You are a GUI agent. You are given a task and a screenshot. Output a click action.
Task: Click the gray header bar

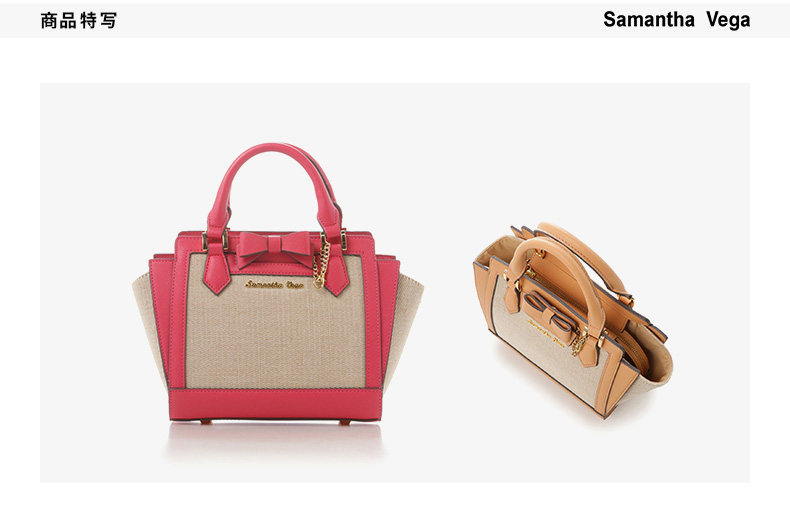point(395,20)
